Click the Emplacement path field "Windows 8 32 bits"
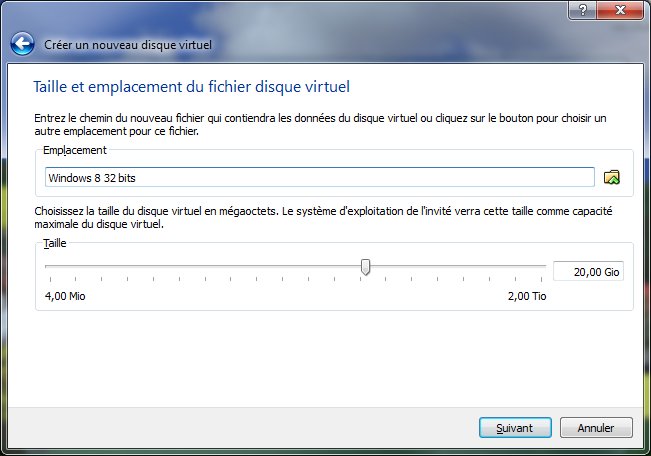This screenshot has width=651, height=456. (x=320, y=177)
